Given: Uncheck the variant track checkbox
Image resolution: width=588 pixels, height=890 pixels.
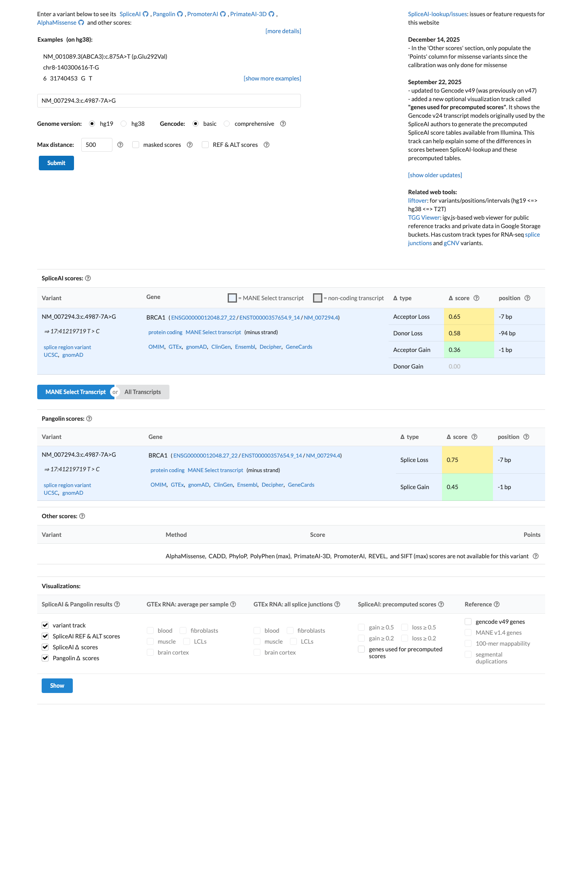Looking at the screenshot, I should coord(45,625).
